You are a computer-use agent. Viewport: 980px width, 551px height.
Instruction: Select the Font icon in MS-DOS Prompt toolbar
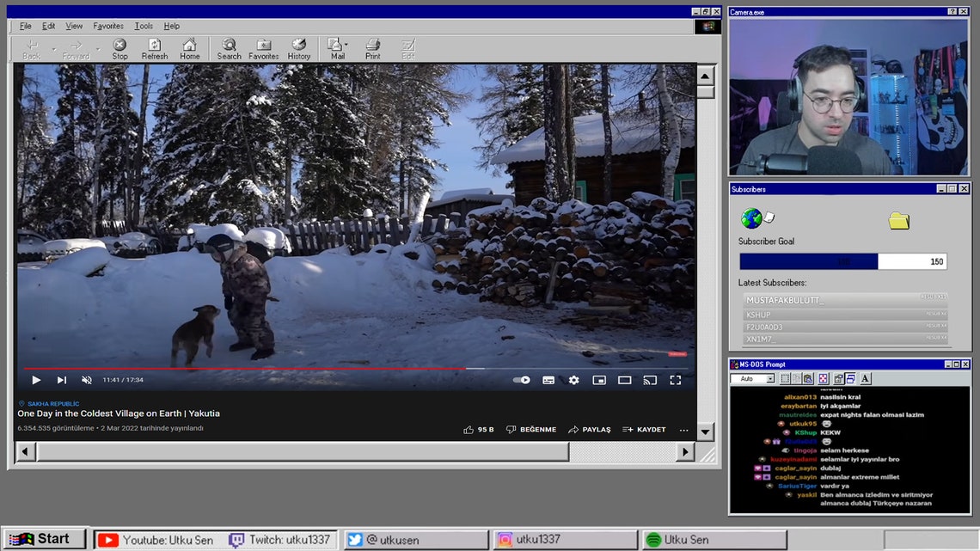click(x=865, y=378)
